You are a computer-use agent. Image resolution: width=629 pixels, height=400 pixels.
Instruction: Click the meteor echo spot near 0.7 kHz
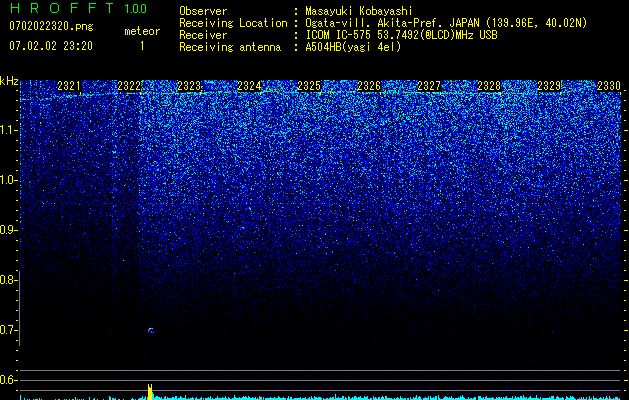pyautogui.click(x=151, y=331)
